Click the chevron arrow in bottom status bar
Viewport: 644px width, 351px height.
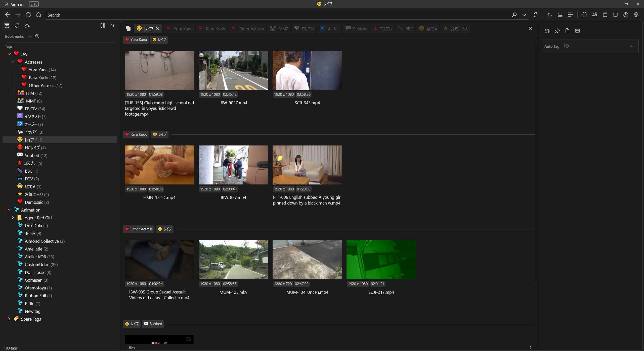[x=530, y=347]
